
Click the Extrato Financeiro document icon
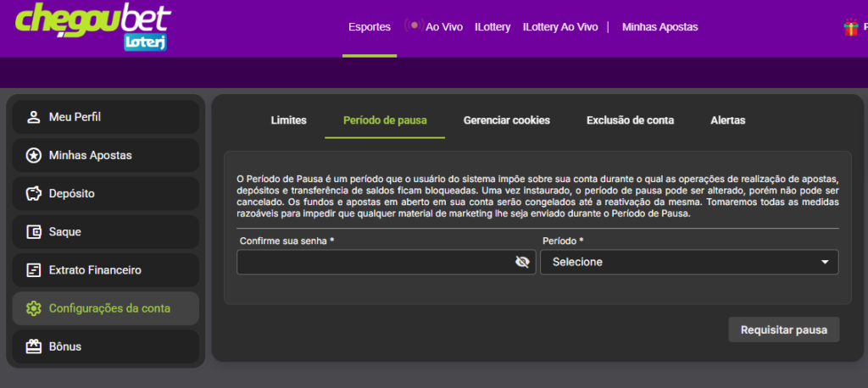pyautogui.click(x=34, y=270)
